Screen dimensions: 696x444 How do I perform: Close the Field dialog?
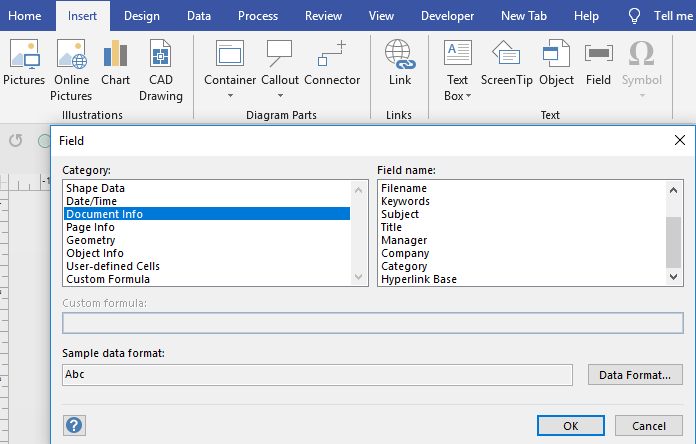(679, 141)
